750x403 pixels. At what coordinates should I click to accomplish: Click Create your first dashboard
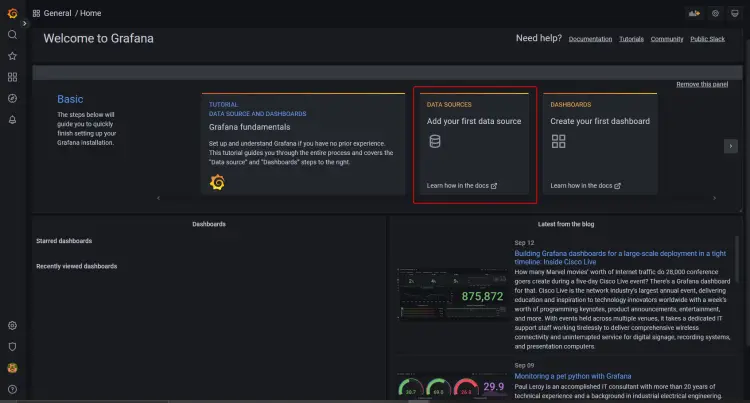pyautogui.click(x=600, y=121)
